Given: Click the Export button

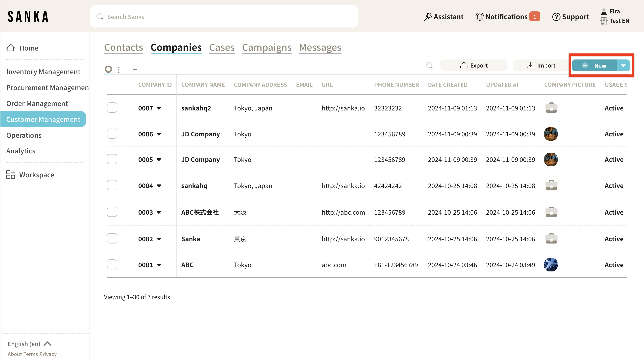Looking at the screenshot, I should (x=474, y=66).
